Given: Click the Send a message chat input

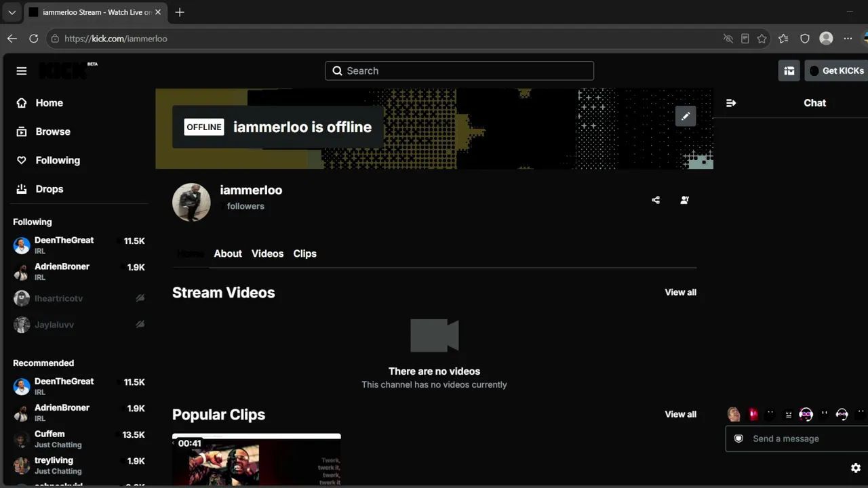Looking at the screenshot, I should click(797, 439).
